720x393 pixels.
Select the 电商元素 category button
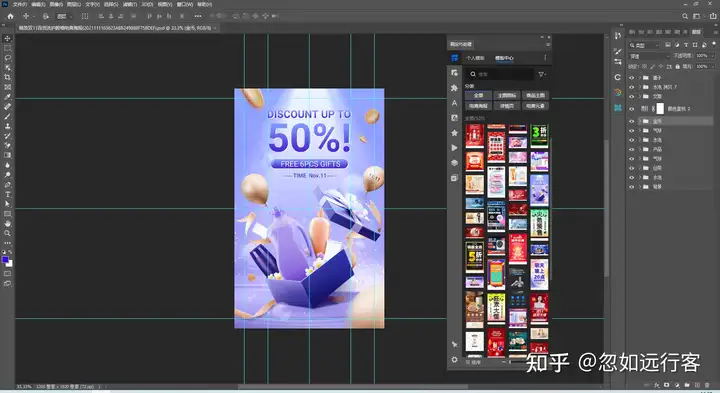pyautogui.click(x=535, y=106)
